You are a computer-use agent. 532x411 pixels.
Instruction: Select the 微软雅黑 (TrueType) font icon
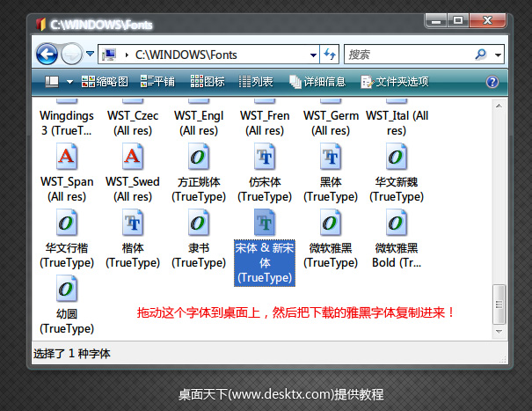pos(331,223)
